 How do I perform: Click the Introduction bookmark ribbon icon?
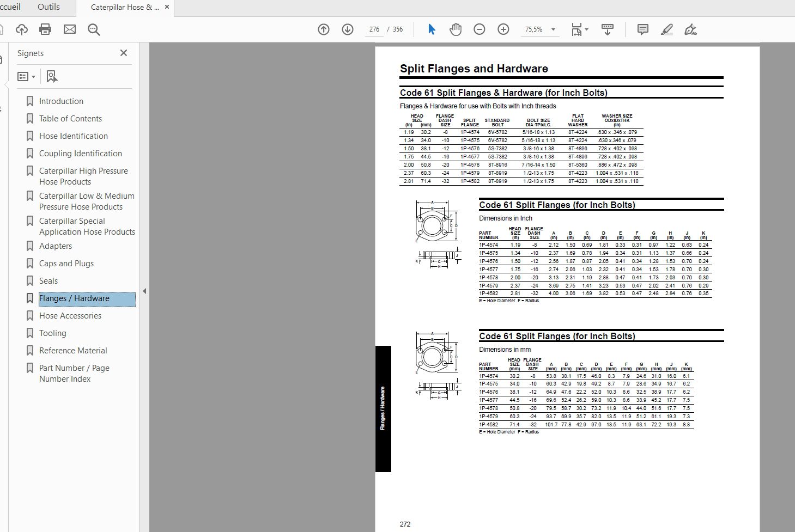pyautogui.click(x=30, y=101)
